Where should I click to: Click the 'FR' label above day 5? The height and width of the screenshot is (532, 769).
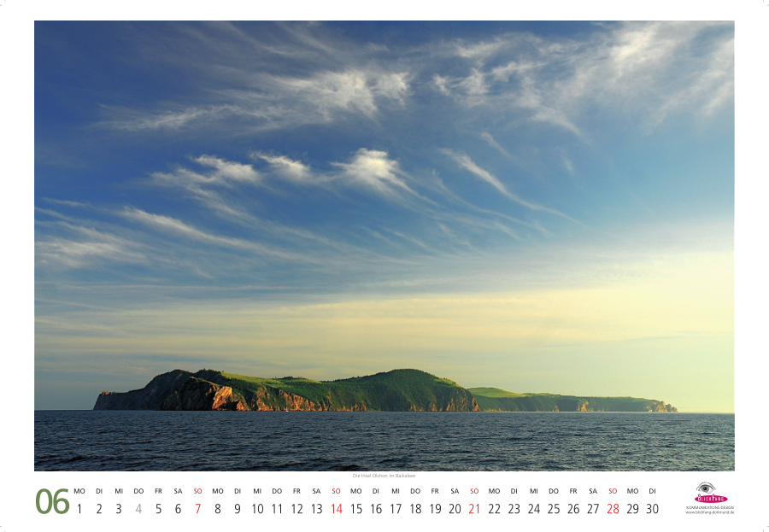pyautogui.click(x=158, y=491)
